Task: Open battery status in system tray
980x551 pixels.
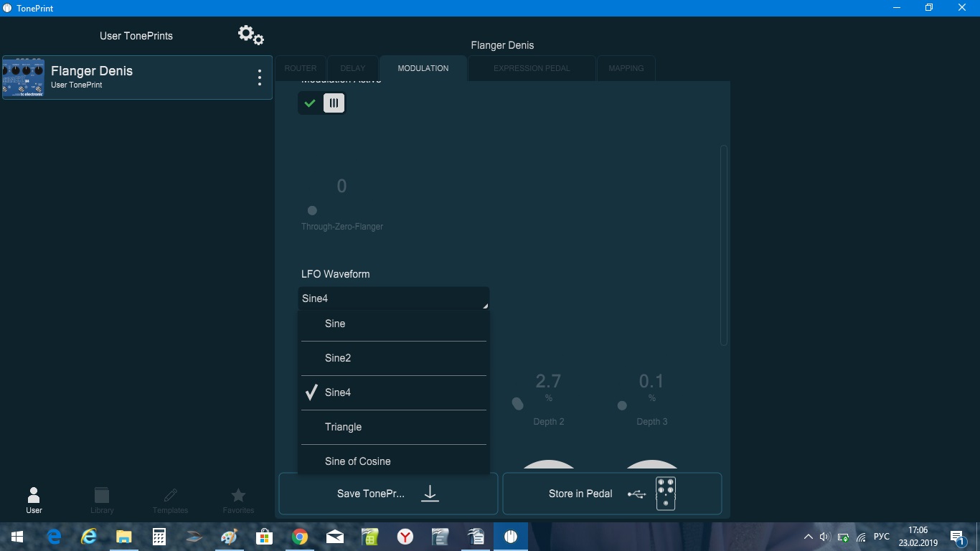Action: pos(844,537)
